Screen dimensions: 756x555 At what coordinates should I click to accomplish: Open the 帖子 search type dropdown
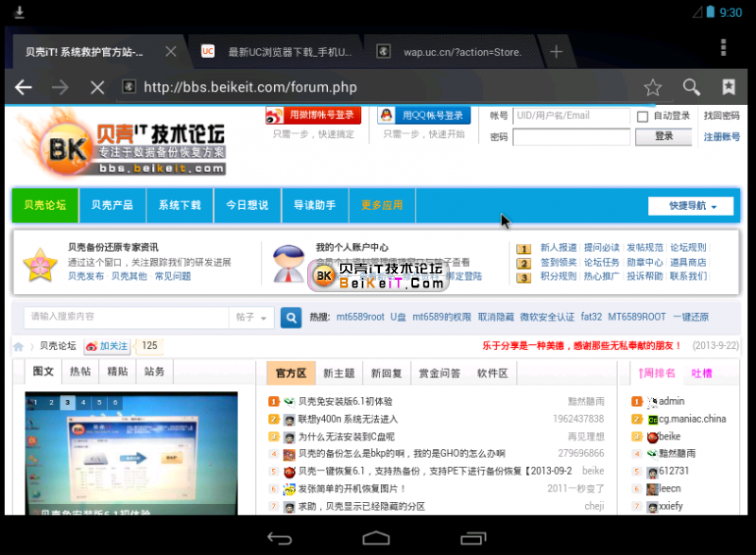coord(251,318)
